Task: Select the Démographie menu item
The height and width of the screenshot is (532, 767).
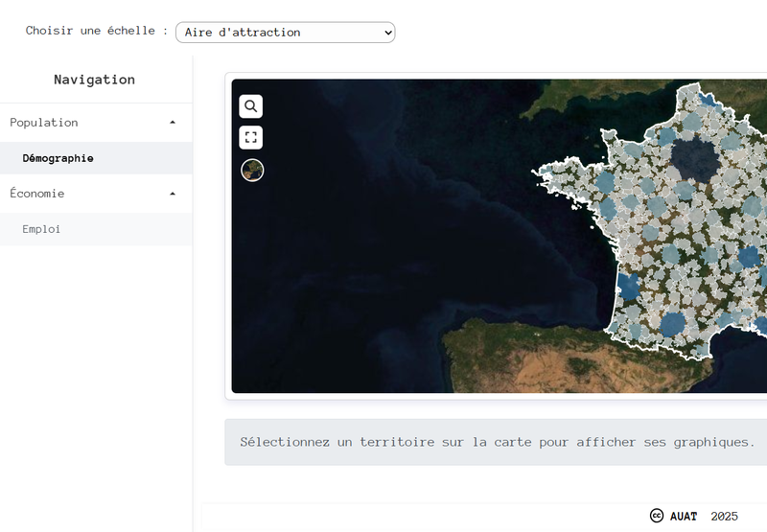Action: click(58, 158)
